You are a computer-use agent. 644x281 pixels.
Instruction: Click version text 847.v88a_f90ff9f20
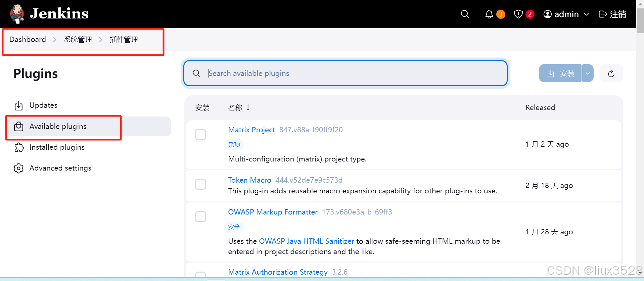[311, 130]
